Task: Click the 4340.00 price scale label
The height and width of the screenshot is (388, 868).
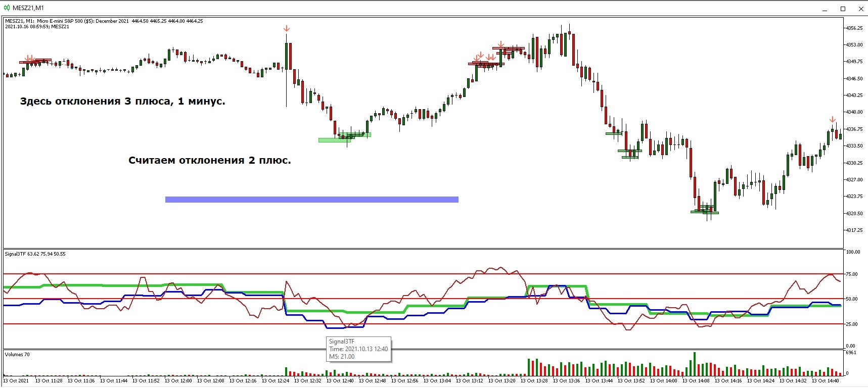Action: (854, 112)
